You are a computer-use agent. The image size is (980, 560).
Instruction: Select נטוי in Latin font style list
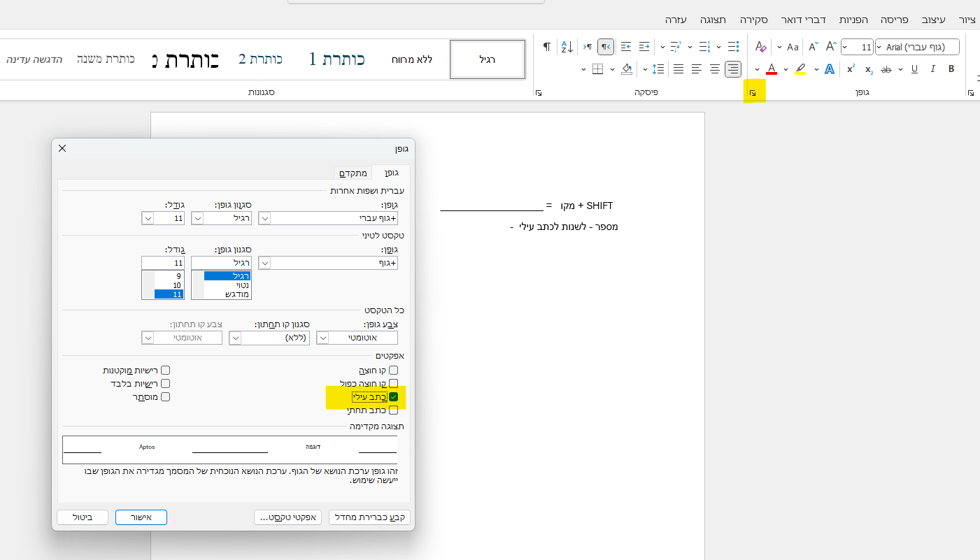coord(227,285)
